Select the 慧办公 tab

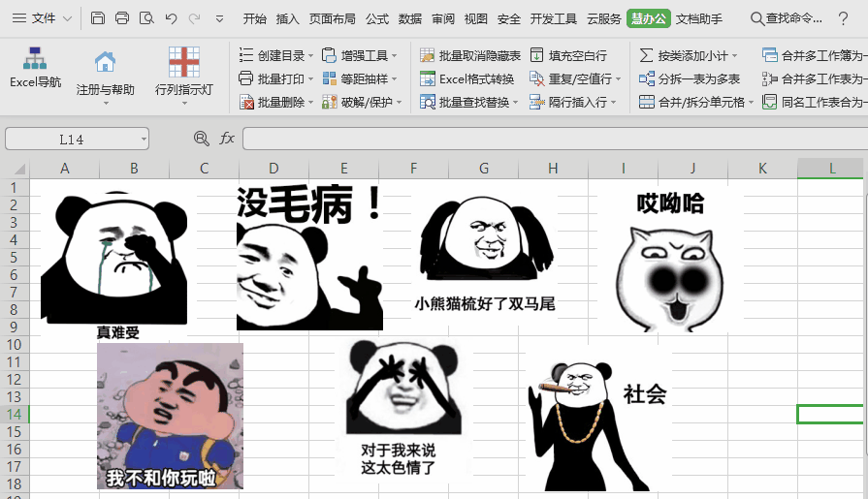pyautogui.click(x=649, y=18)
